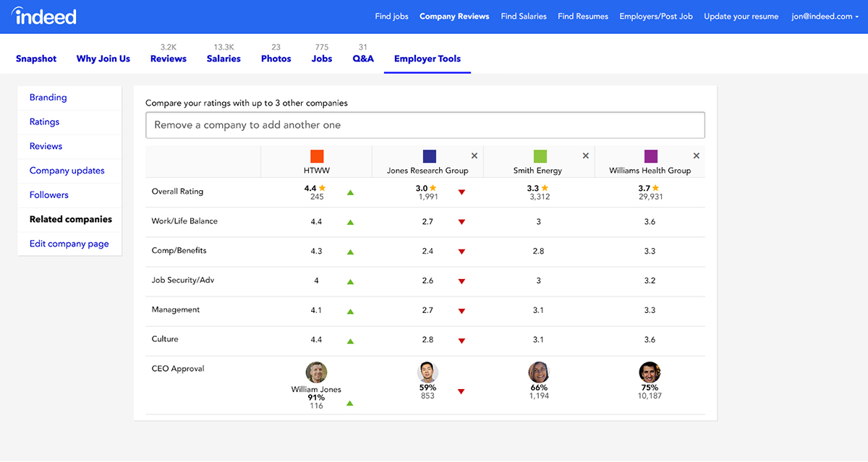Click William Jones CEO avatar photo

point(317,372)
